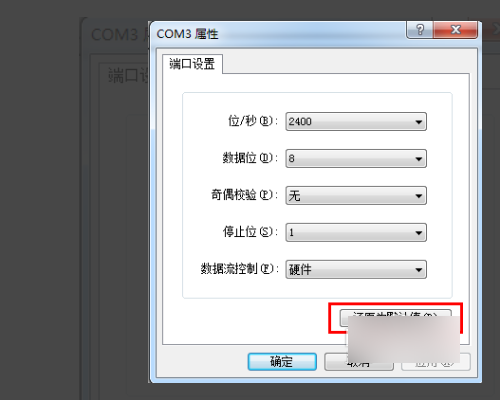
Task: Expand the 奇偶校验 dropdown arrow
Action: [419, 196]
